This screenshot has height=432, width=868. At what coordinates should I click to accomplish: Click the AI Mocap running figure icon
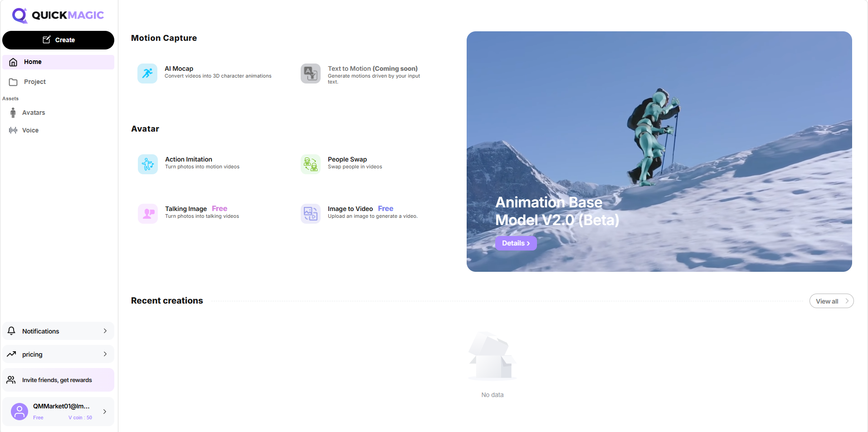tap(147, 73)
